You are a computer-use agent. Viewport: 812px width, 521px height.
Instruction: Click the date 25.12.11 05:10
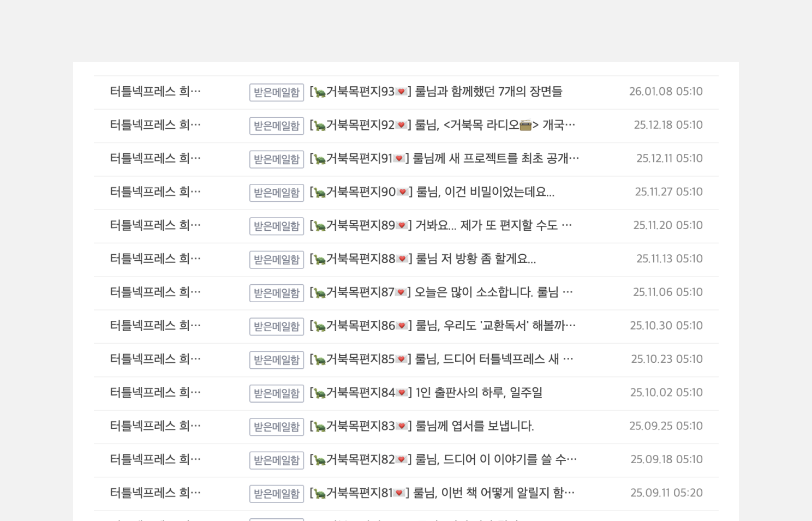pos(669,158)
